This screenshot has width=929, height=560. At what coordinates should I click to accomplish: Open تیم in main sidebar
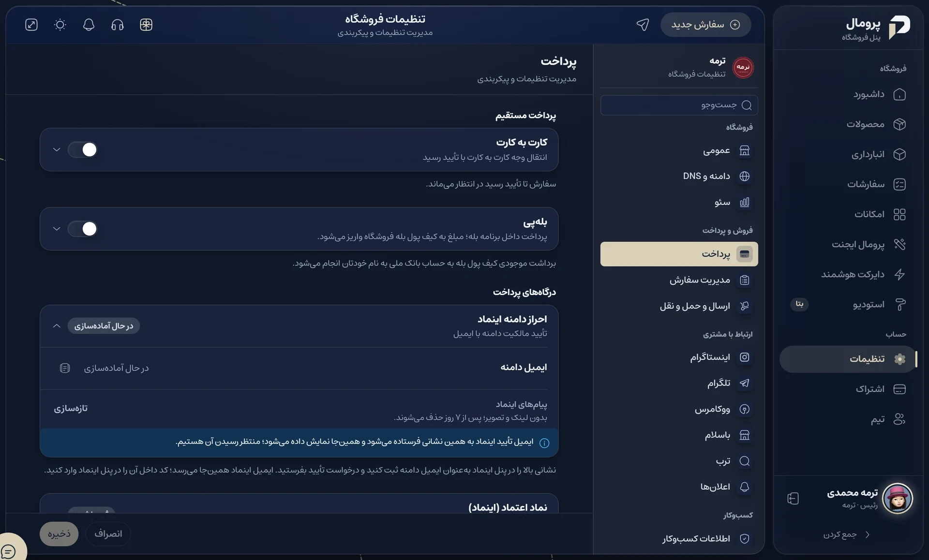848,419
